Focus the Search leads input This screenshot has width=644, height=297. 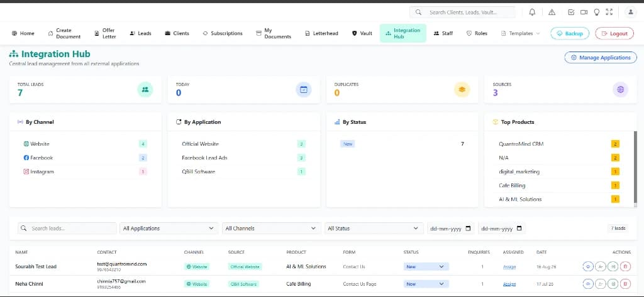pyautogui.click(x=67, y=229)
